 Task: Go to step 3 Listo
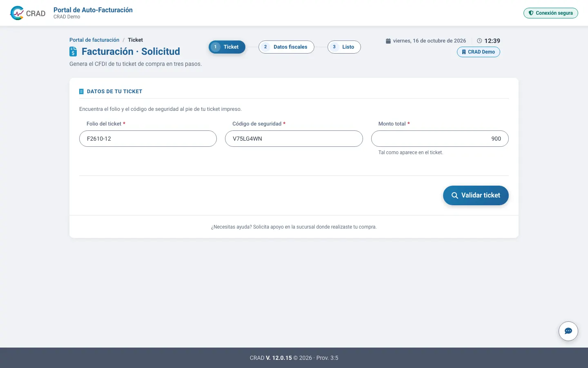(x=344, y=47)
